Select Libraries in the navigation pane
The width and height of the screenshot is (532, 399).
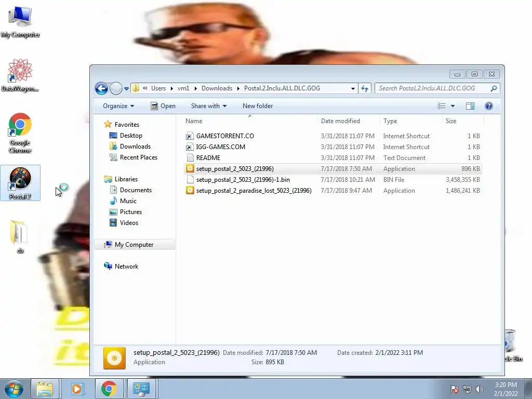click(x=126, y=179)
